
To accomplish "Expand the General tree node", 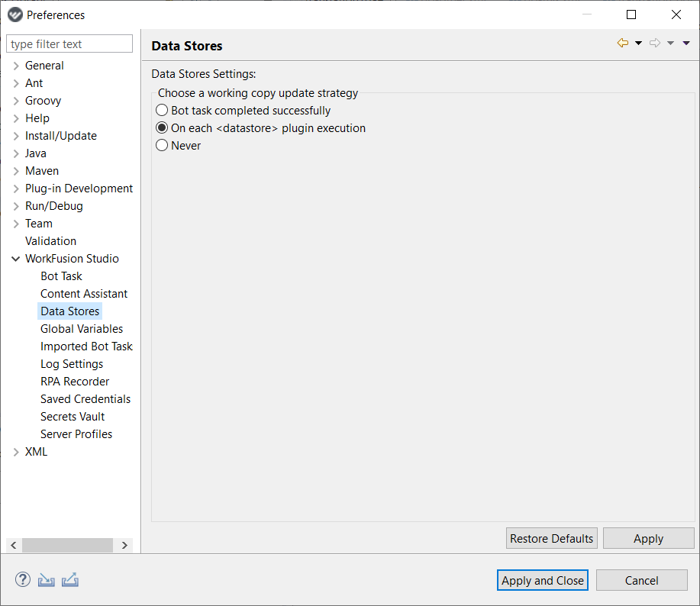I will point(16,66).
